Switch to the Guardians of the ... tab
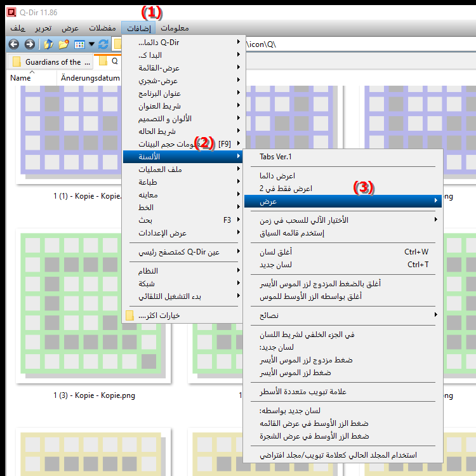476x476 pixels. point(50,62)
